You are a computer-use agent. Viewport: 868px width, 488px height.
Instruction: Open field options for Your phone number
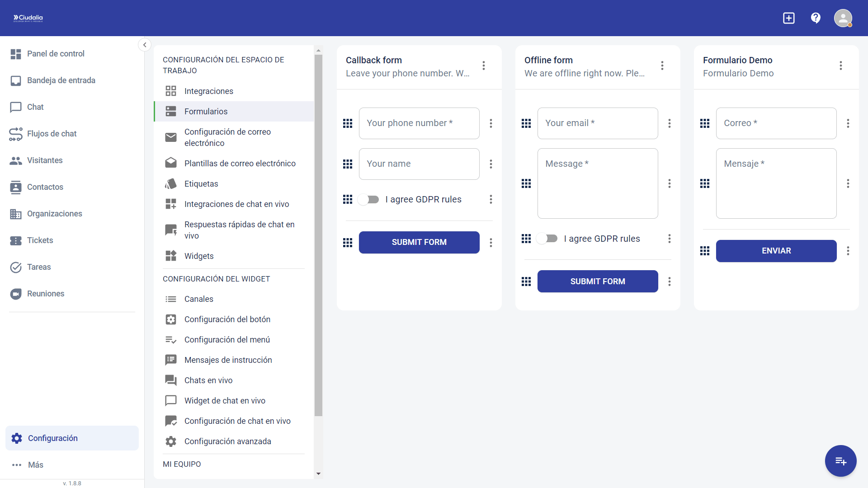click(491, 123)
